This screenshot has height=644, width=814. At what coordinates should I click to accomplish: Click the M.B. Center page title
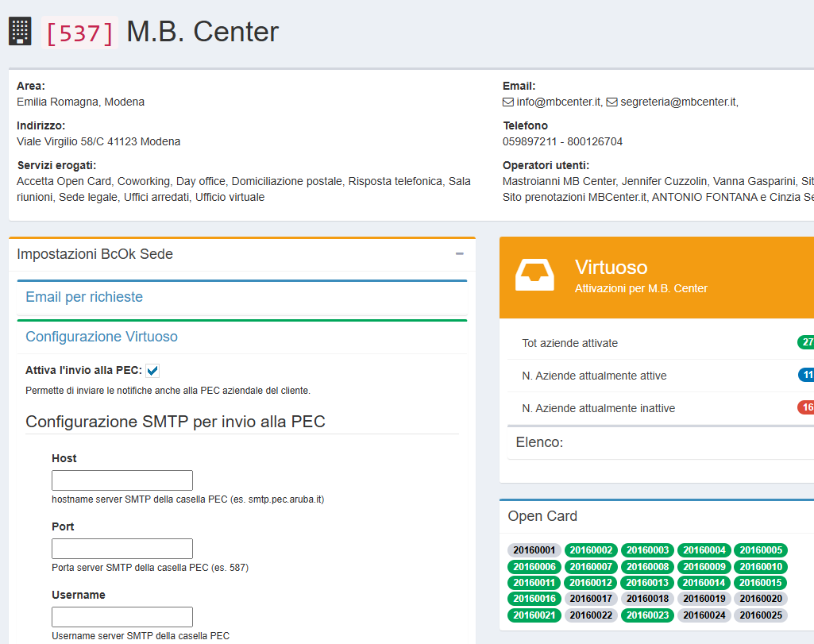tap(203, 32)
